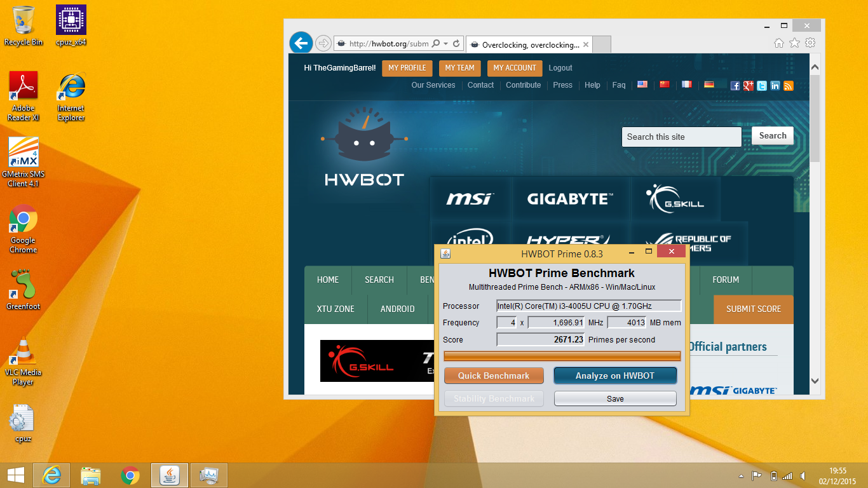Open IE Favorites star icon
Viewport: 868px width, 488px height.
click(794, 43)
